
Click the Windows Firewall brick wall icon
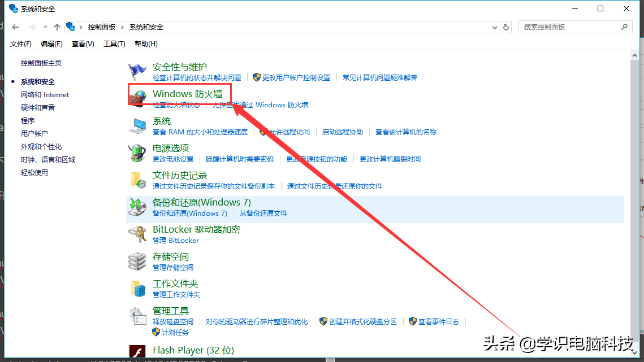[137, 99]
